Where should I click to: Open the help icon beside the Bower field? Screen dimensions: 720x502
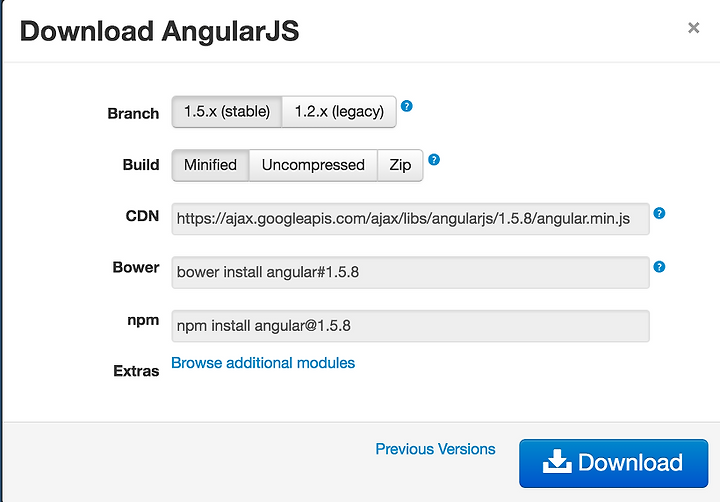pyautogui.click(x=659, y=267)
